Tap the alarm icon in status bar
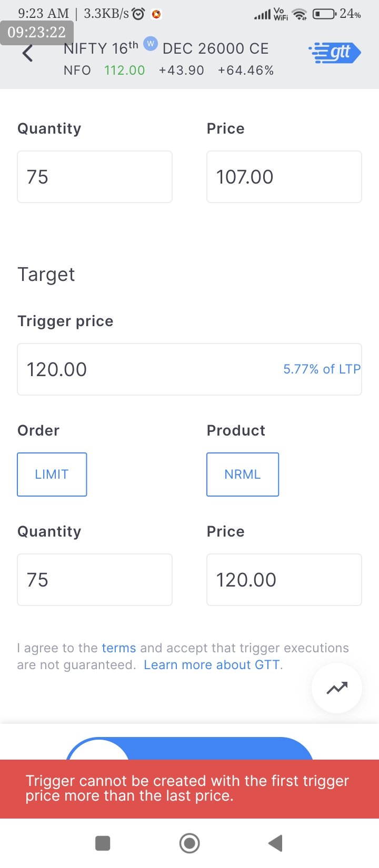379x868 pixels. pyautogui.click(x=138, y=14)
